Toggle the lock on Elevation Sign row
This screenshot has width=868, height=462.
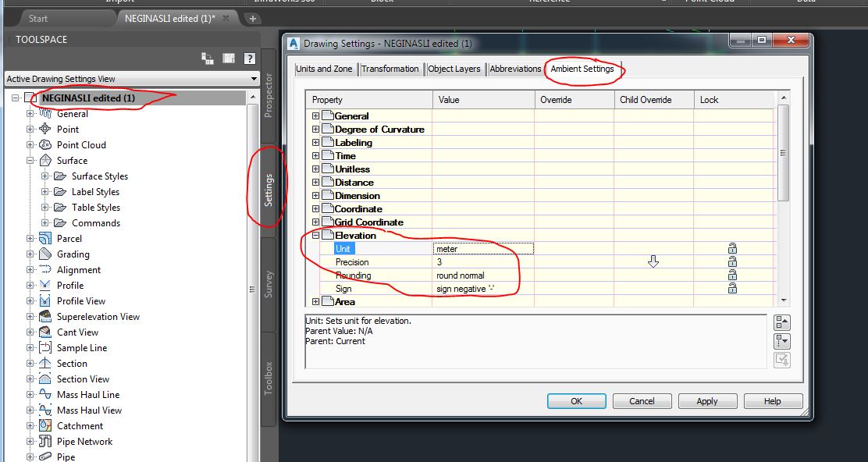click(x=732, y=288)
